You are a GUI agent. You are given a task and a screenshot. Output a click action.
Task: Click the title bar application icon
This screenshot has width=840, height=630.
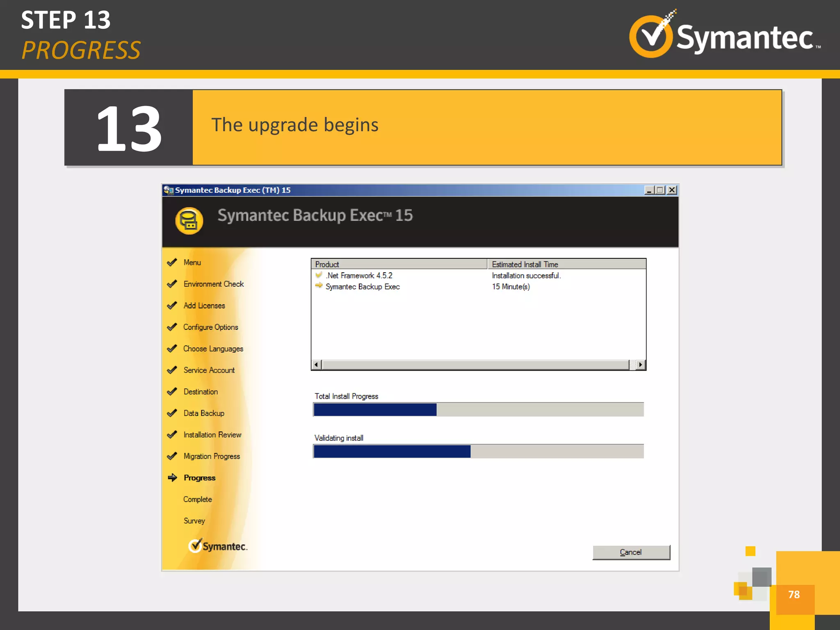(168, 190)
